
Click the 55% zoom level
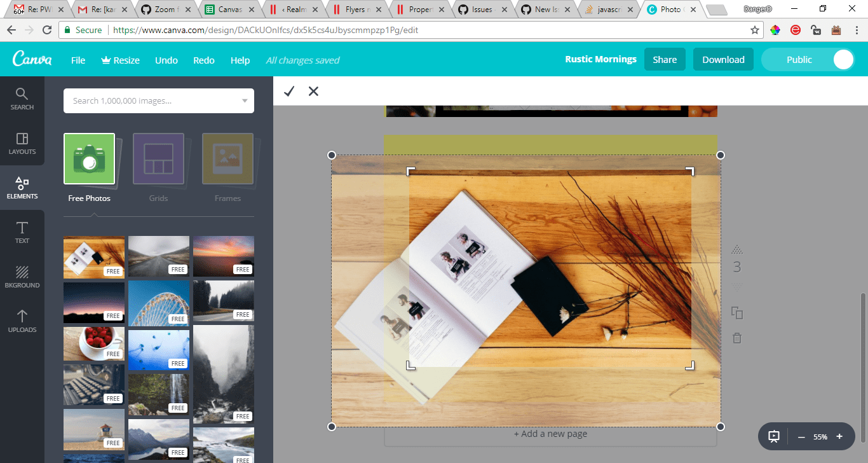(820, 437)
